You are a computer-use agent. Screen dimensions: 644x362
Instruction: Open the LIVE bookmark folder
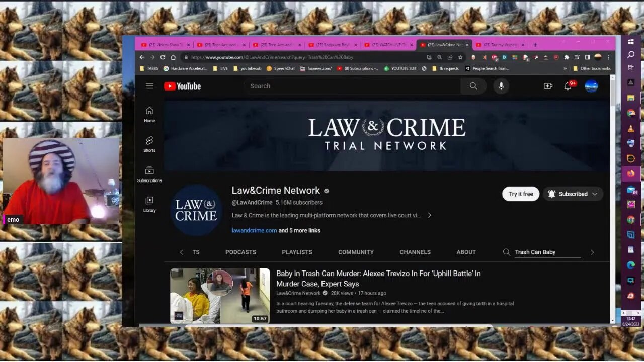(220, 68)
